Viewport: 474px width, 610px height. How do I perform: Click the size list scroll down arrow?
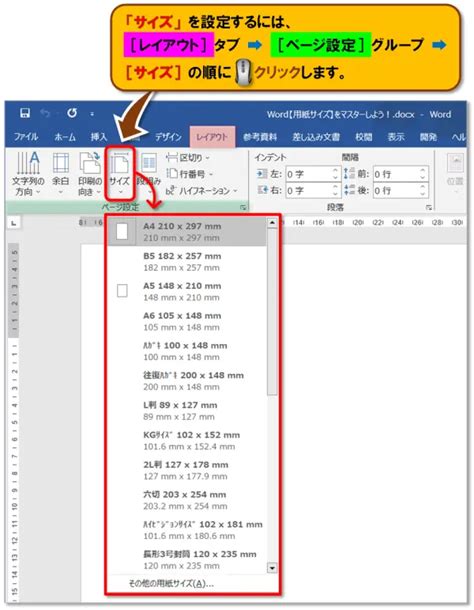(272, 568)
